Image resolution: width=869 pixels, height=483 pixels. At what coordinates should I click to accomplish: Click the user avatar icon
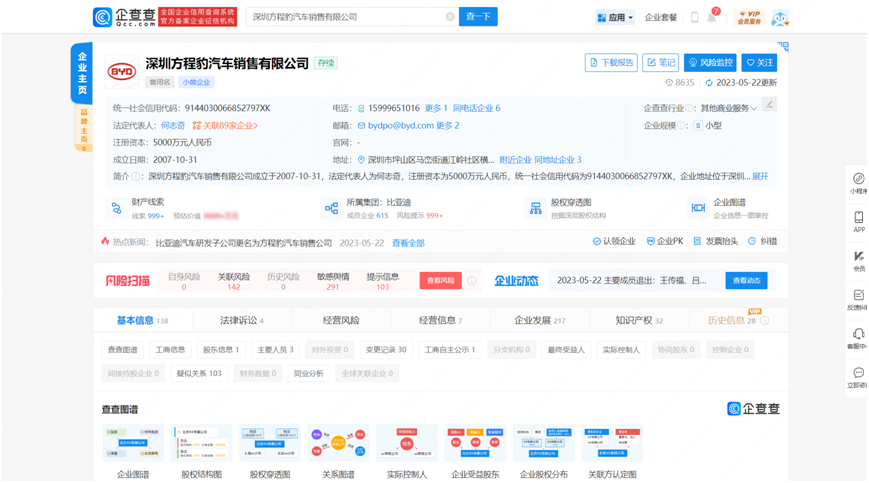pyautogui.click(x=779, y=18)
